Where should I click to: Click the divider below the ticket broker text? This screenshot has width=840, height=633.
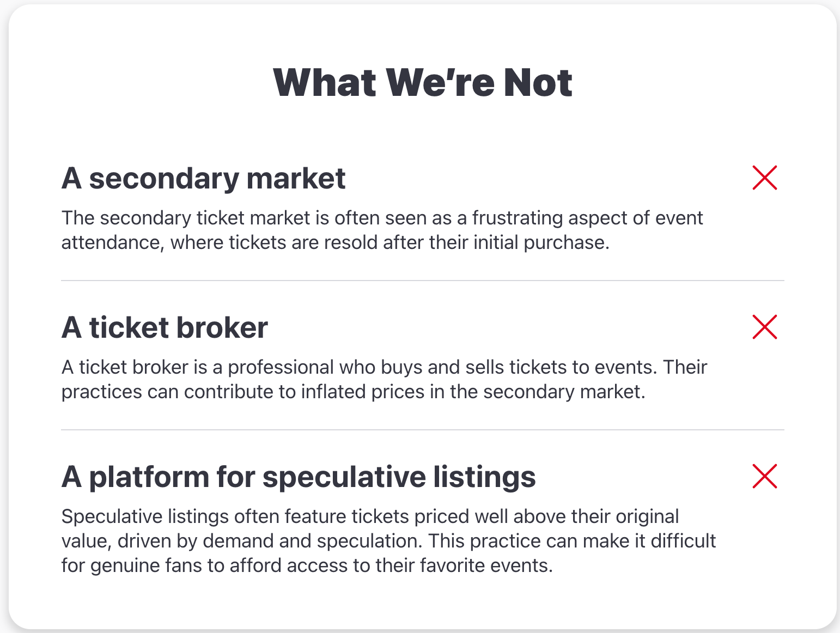(422, 430)
